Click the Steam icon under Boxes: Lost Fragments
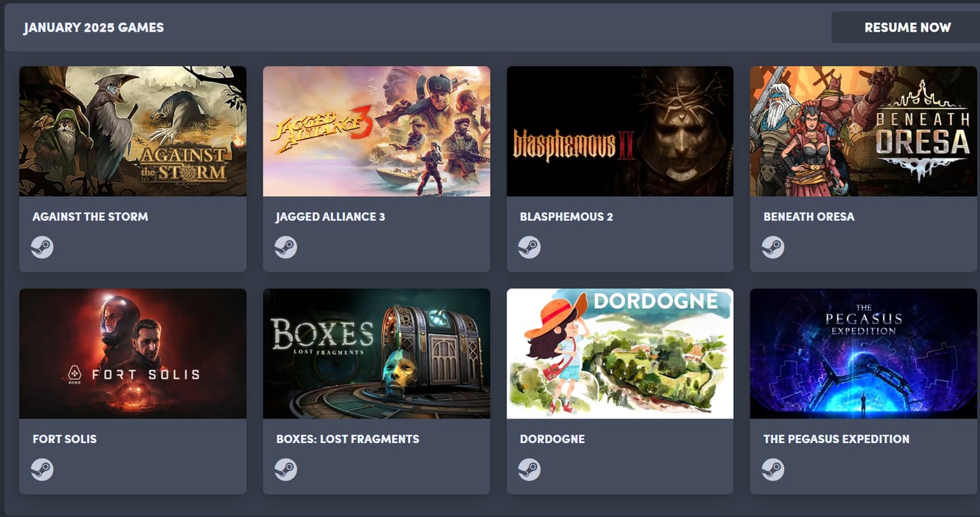 pos(286,470)
